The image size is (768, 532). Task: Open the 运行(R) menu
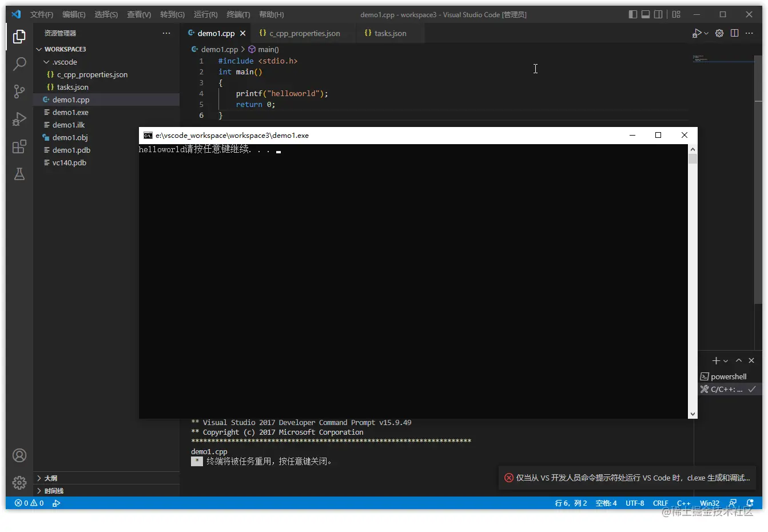(x=205, y=14)
